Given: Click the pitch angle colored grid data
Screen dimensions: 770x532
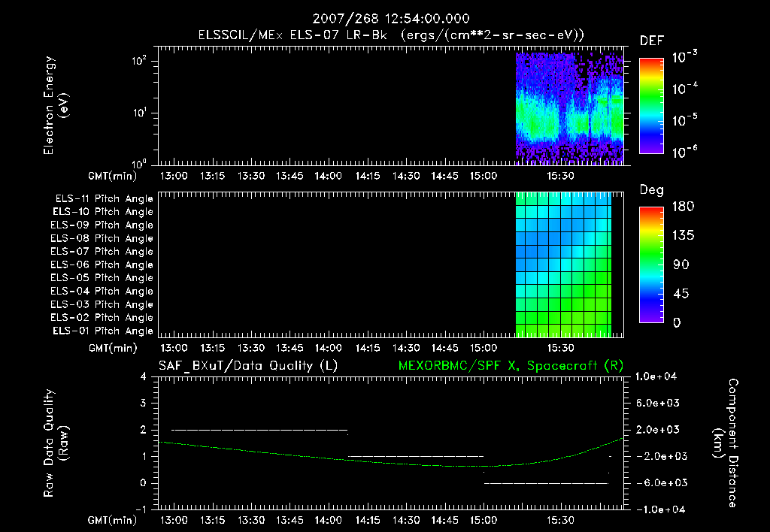Looking at the screenshot, I should point(563,265).
